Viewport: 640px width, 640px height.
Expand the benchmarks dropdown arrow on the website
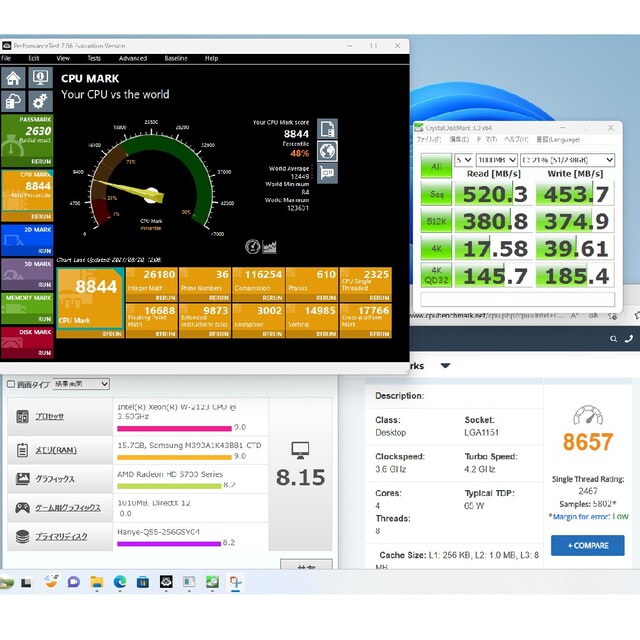click(x=445, y=366)
